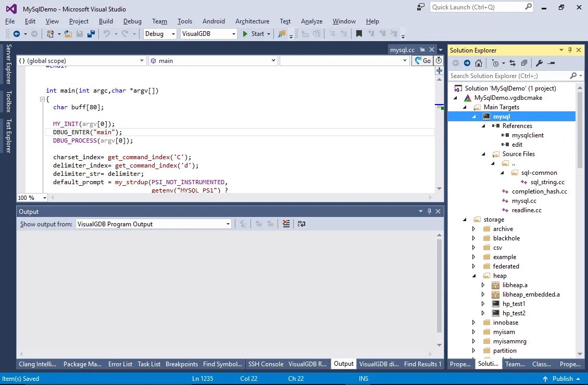Click the Start debugging button
588x385 pixels.
253,34
